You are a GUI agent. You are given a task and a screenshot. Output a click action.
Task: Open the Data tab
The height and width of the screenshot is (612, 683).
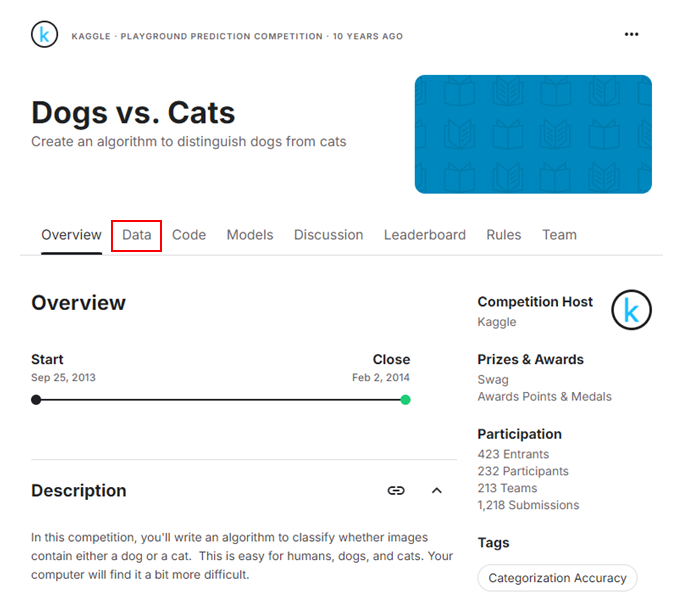(136, 235)
